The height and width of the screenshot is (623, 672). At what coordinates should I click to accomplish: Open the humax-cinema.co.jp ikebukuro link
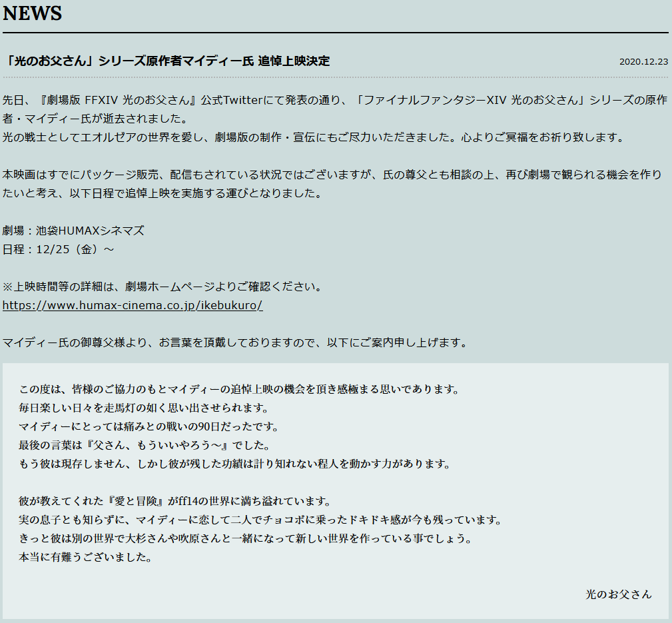pos(133,305)
